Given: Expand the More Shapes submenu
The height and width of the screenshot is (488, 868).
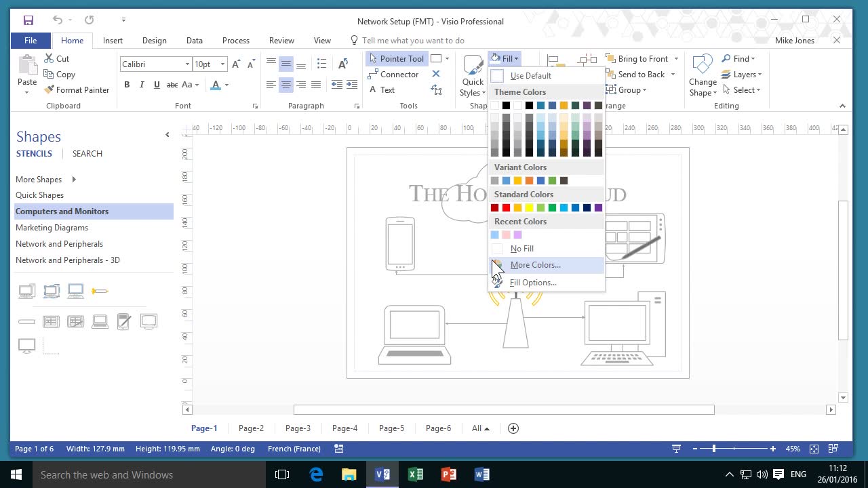Looking at the screenshot, I should coord(73,180).
